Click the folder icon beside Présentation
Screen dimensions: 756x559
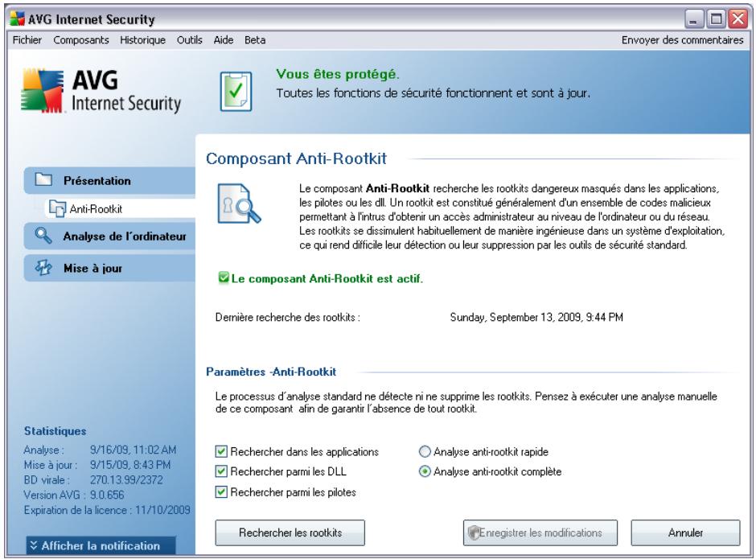click(43, 180)
